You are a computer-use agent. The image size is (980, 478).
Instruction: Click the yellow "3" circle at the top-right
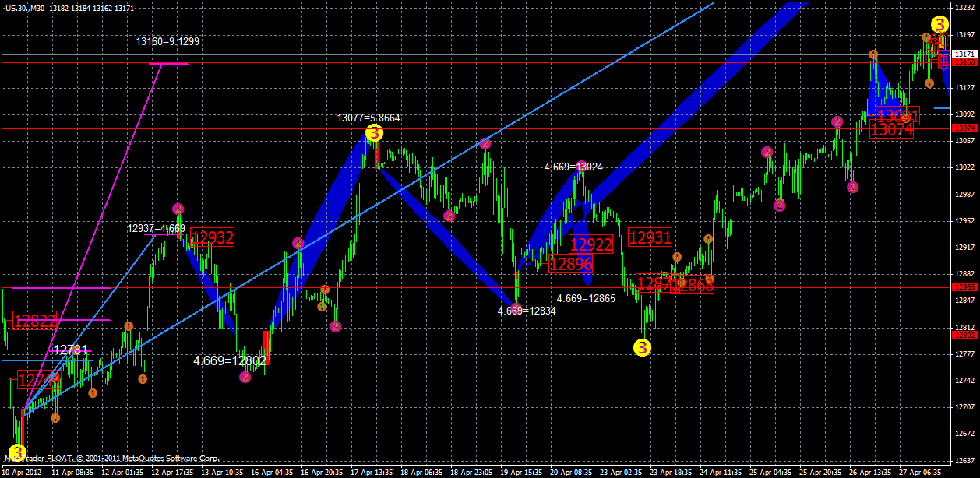pos(940,25)
